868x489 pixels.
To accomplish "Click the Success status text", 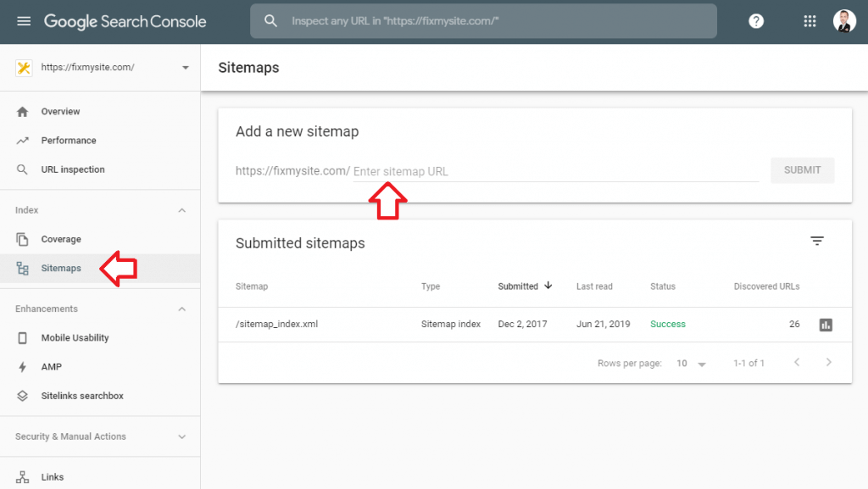I will (x=668, y=324).
